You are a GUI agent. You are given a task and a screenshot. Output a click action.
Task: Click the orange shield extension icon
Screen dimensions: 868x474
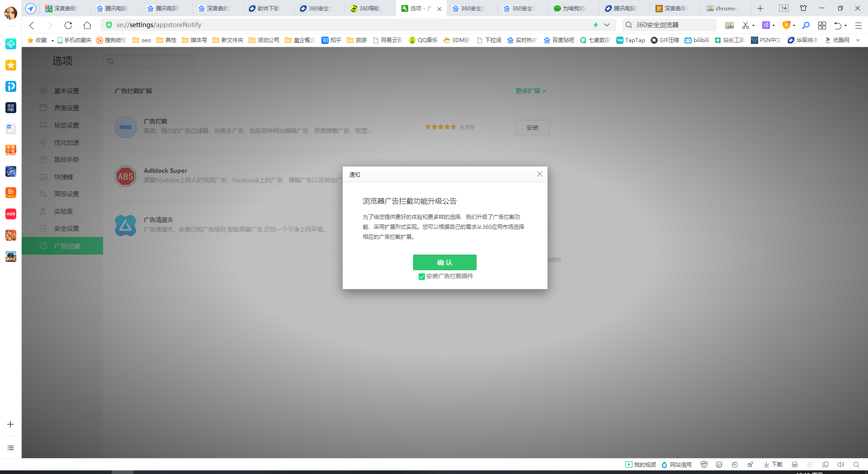pyautogui.click(x=786, y=25)
